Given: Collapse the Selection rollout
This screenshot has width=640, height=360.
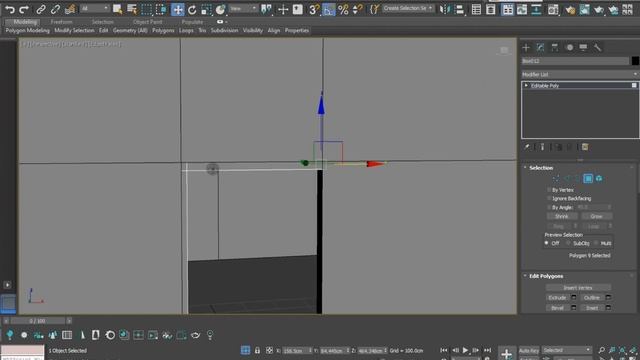Looking at the screenshot, I should (x=525, y=168).
